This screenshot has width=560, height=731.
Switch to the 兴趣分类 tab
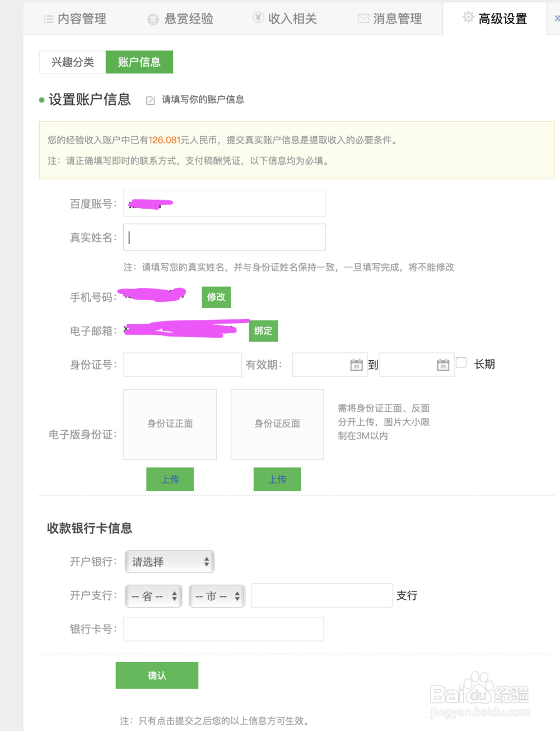(73, 62)
